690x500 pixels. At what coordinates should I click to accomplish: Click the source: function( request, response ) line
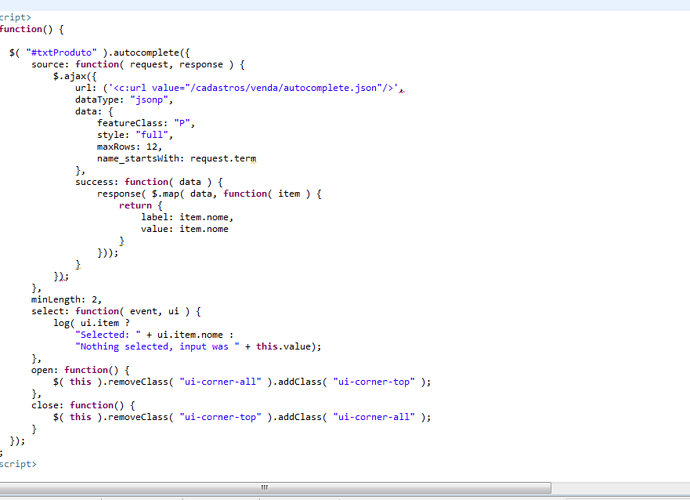pos(138,65)
